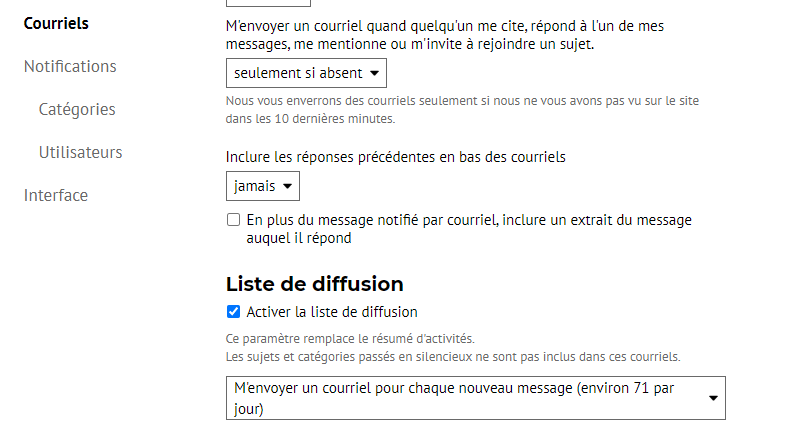This screenshot has width=798, height=436.
Task: Click the partially visible field at the top
Action: (x=268, y=3)
